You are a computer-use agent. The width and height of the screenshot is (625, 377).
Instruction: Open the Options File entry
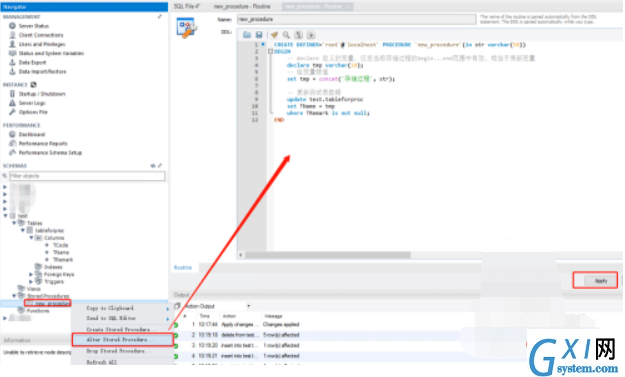click(x=33, y=112)
